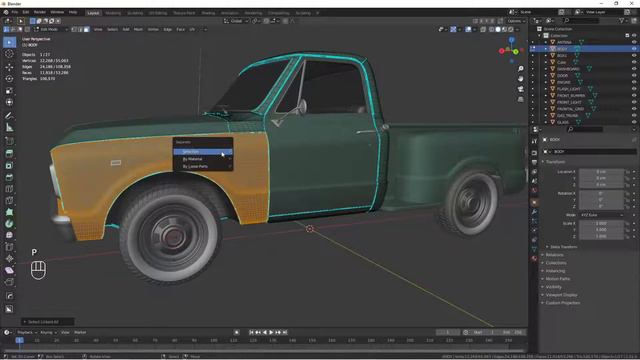Click the viewport zoom magnifier icon
Screen dimensions: 640x360
(x=520, y=69)
